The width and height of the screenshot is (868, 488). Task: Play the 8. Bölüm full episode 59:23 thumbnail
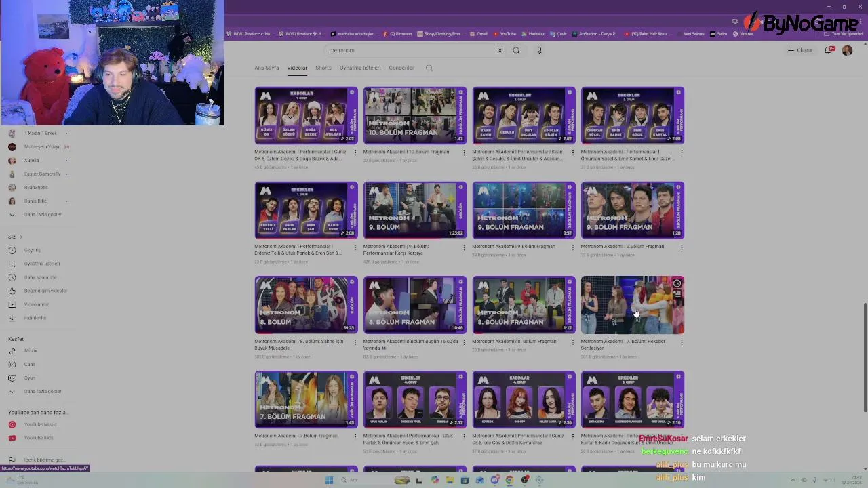tap(306, 305)
